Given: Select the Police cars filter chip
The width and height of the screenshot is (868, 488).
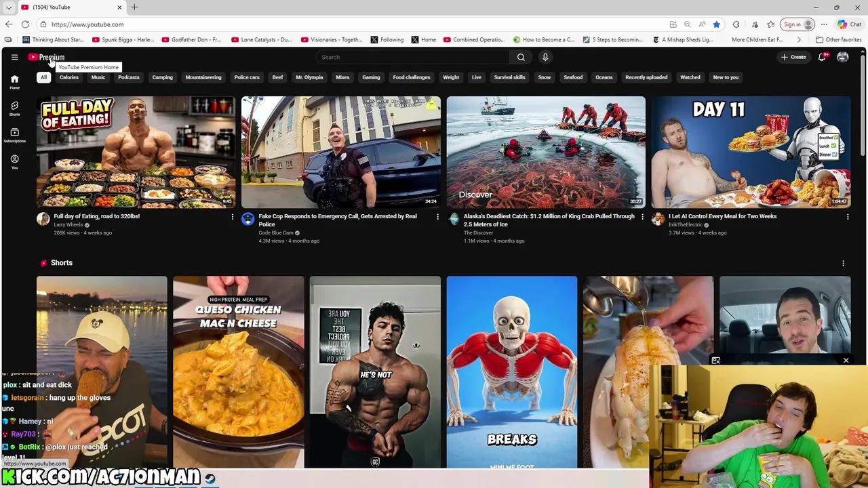Looking at the screenshot, I should click(x=247, y=77).
